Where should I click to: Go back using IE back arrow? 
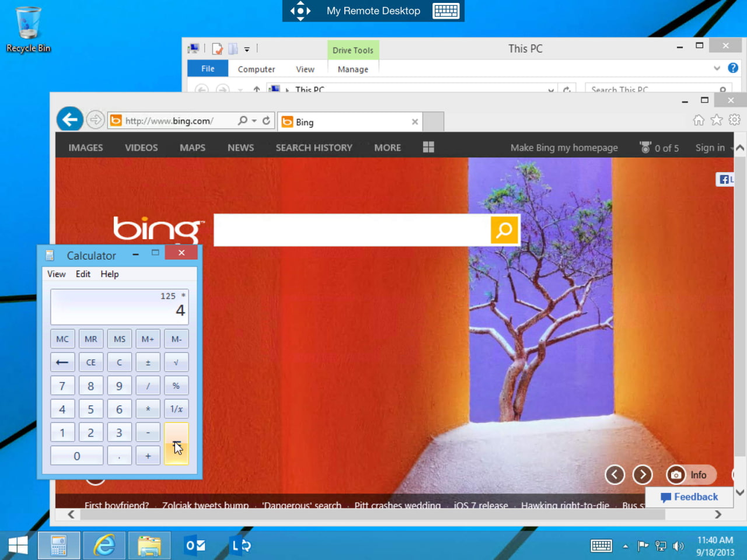pos(70,120)
